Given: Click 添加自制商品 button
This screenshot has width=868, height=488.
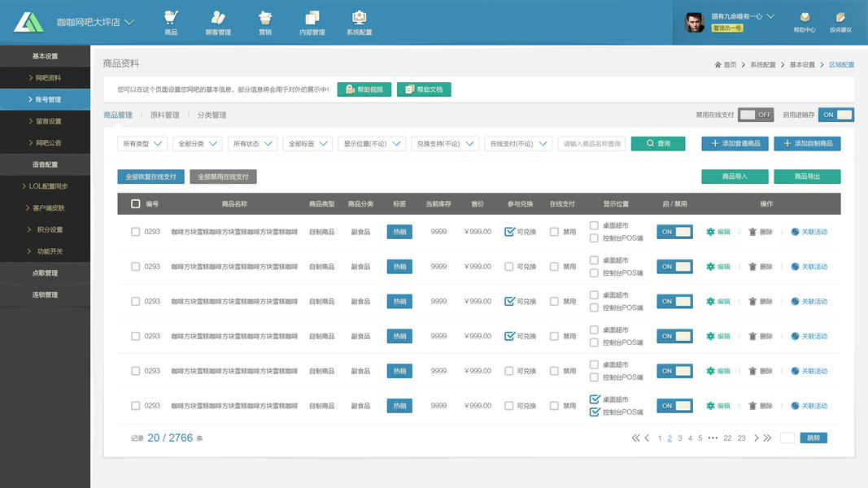Looking at the screenshot, I should coord(807,144).
